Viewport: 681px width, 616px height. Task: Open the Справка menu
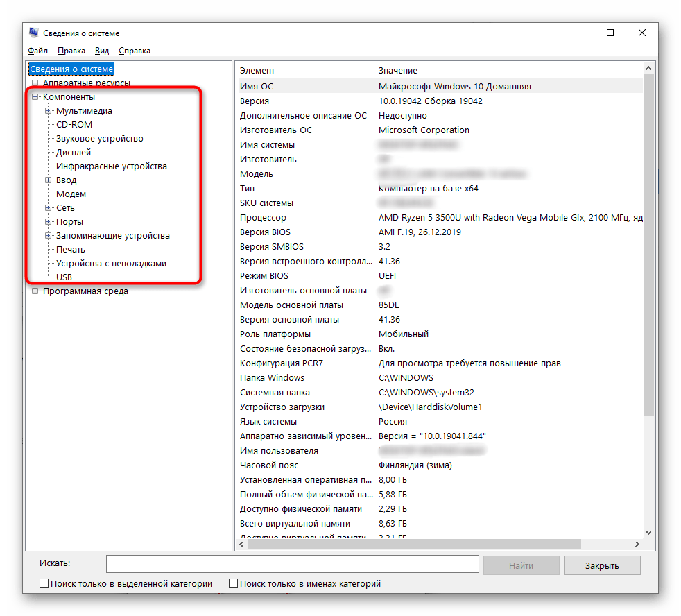(134, 51)
